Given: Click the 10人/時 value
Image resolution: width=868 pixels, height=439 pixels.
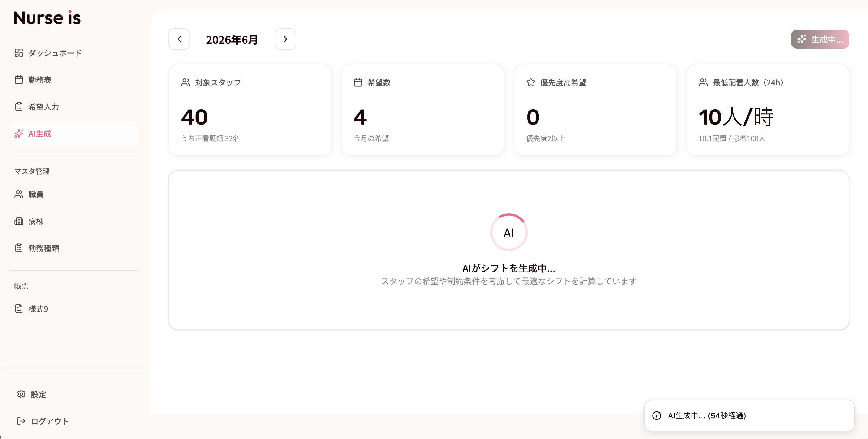Looking at the screenshot, I should 736,117.
